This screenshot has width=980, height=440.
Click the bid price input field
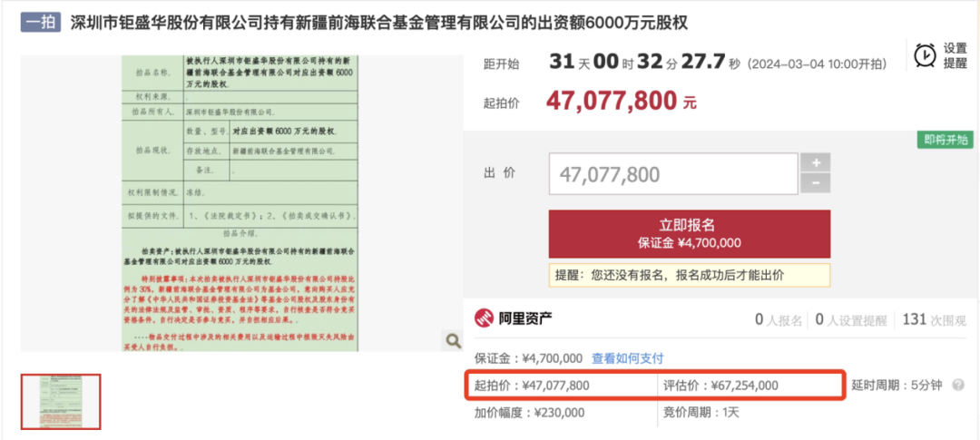pos(673,174)
